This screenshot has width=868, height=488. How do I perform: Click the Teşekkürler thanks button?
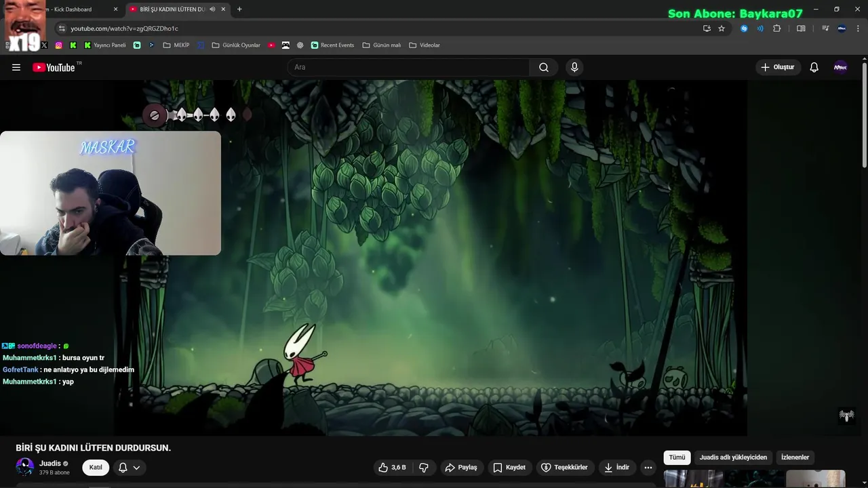click(x=564, y=468)
